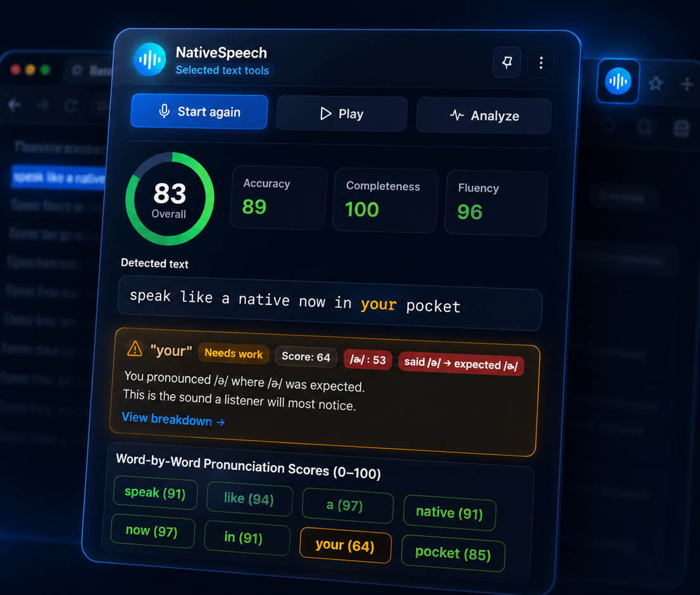
Task: Click the bookmark star in browser window
Action: [x=655, y=83]
